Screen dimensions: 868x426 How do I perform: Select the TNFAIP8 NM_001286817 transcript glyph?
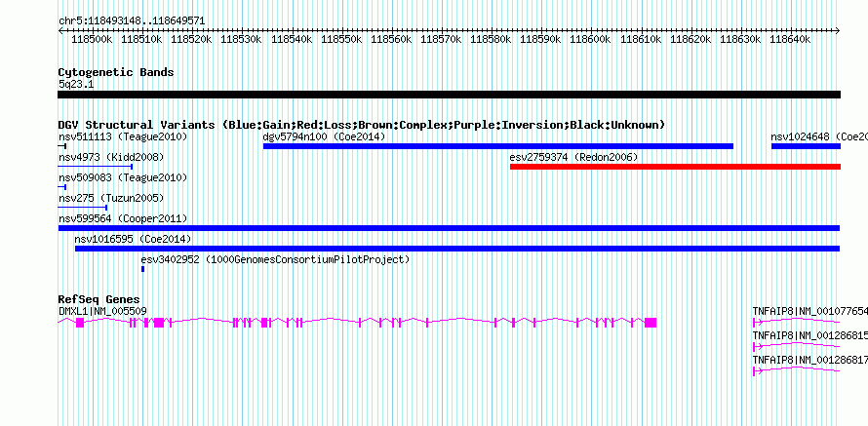coord(797,370)
